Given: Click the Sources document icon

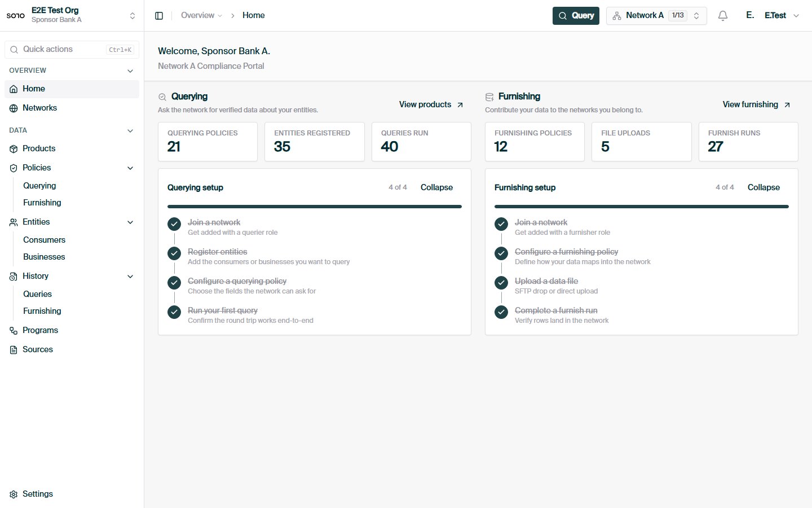Looking at the screenshot, I should 14,350.
